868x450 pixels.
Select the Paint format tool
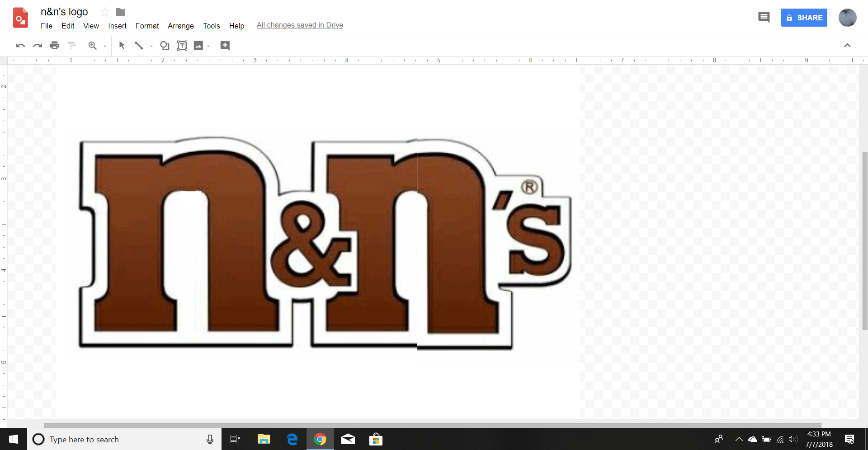(x=71, y=46)
